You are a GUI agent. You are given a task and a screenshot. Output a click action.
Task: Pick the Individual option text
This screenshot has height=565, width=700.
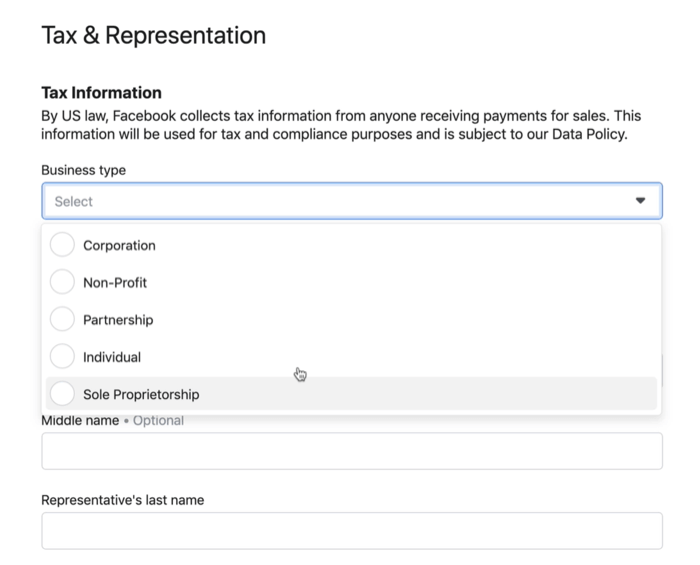pyautogui.click(x=112, y=357)
